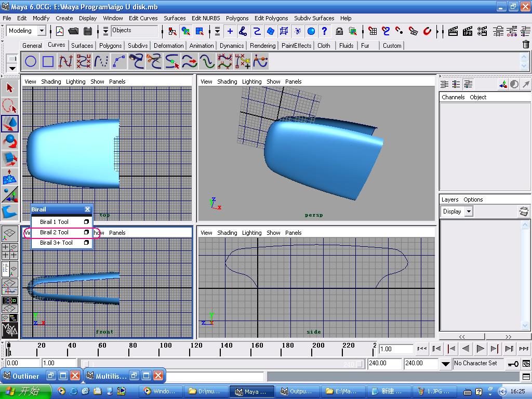This screenshot has height=399, width=532.
Task: Toggle the auto keyframe key icon
Action: tap(513, 364)
